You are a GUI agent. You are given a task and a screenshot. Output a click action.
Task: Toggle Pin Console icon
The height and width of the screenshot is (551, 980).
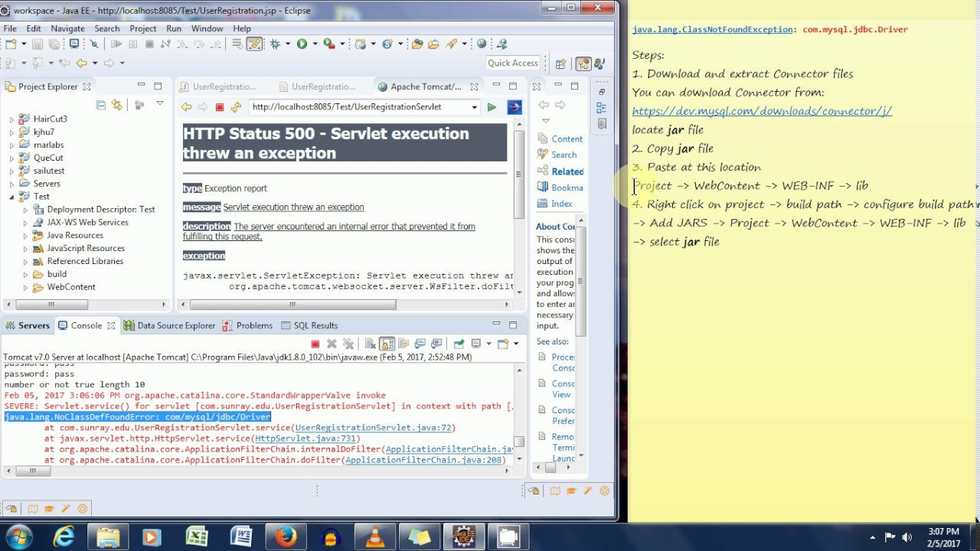(459, 344)
